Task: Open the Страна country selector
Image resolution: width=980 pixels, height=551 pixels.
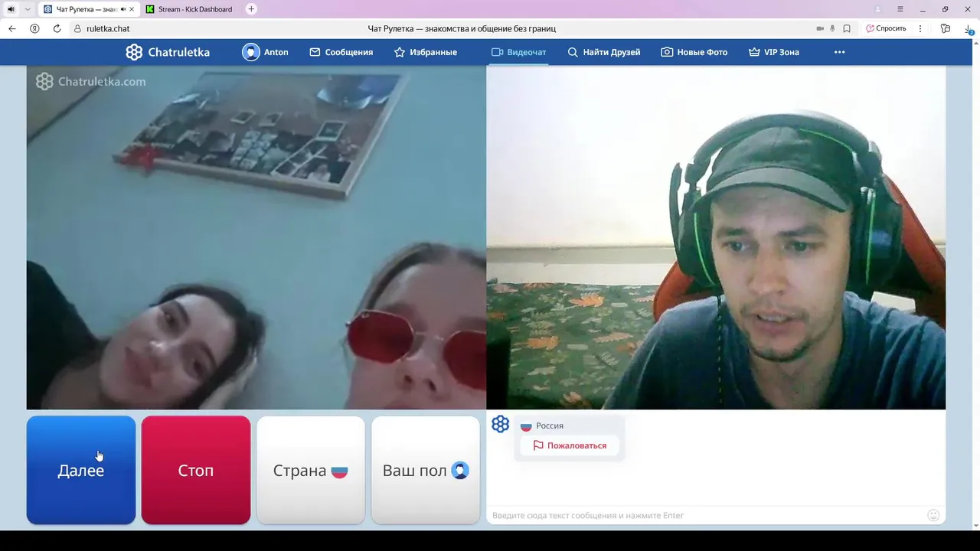Action: (311, 470)
